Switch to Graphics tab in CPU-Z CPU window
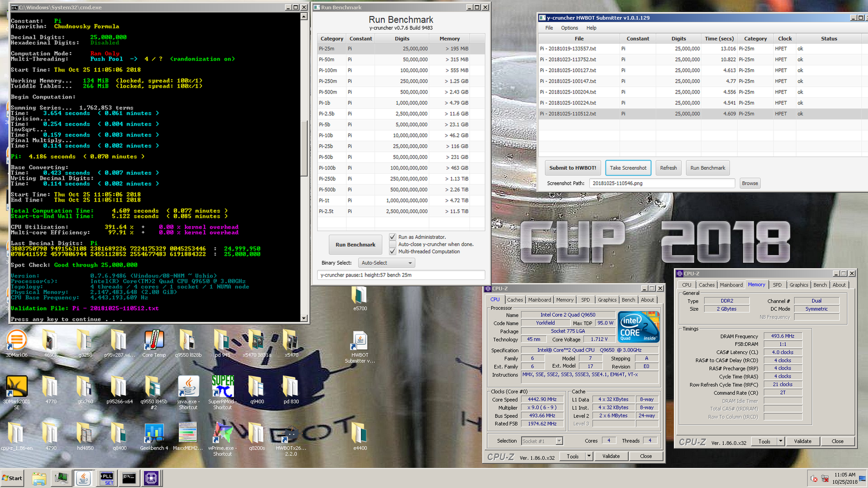The height and width of the screenshot is (488, 868). coord(607,300)
